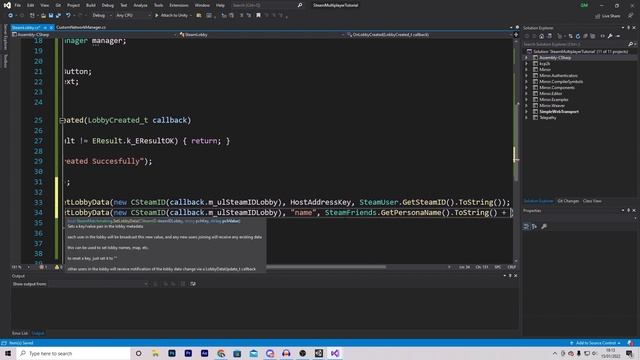Click the Navigate Backward toolbar icon

pos(11,16)
